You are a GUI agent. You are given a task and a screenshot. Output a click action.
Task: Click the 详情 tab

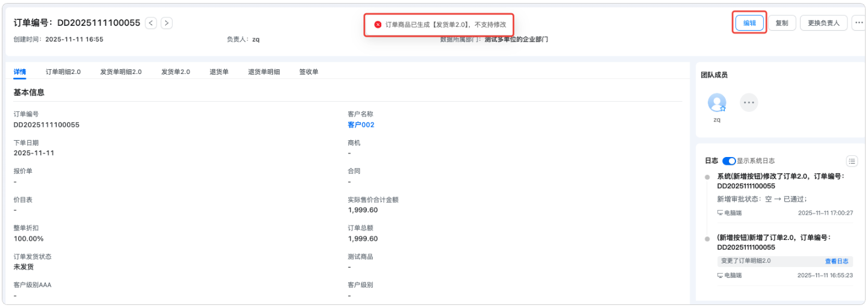[x=20, y=72]
